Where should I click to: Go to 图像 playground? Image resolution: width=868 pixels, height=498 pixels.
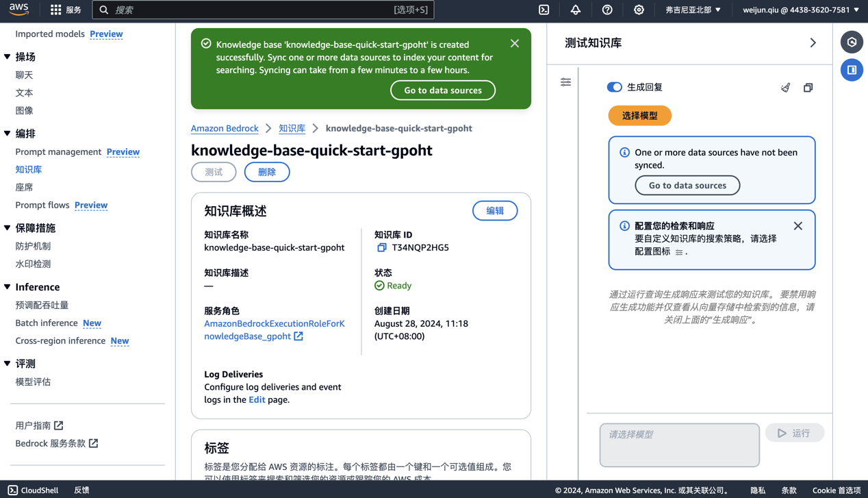point(24,110)
